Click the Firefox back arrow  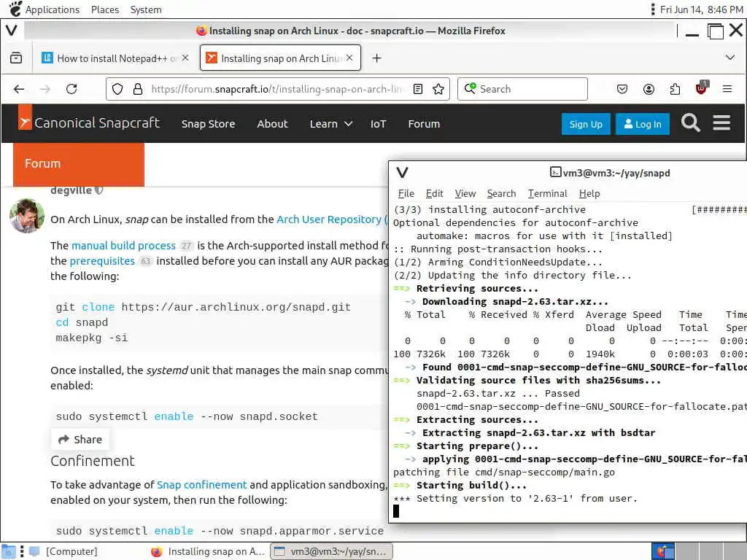[19, 89]
